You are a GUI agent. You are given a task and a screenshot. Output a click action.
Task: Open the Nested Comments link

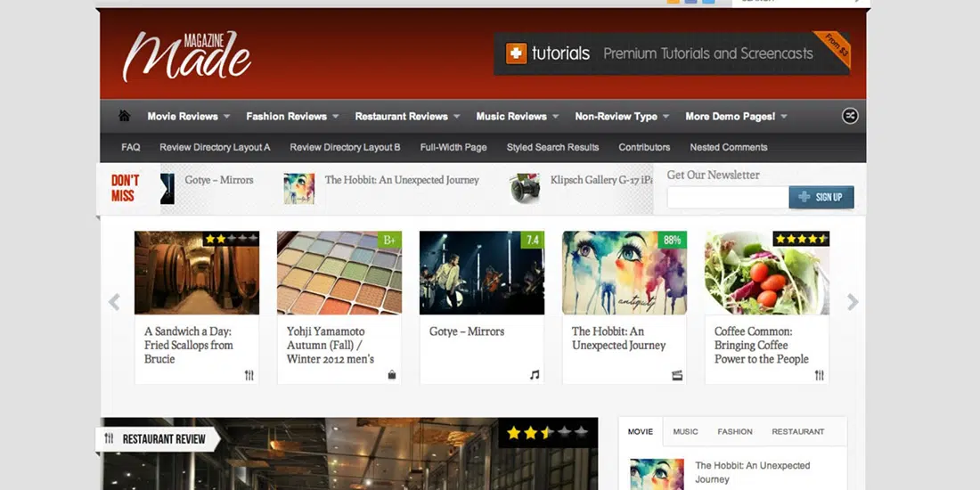click(x=728, y=147)
